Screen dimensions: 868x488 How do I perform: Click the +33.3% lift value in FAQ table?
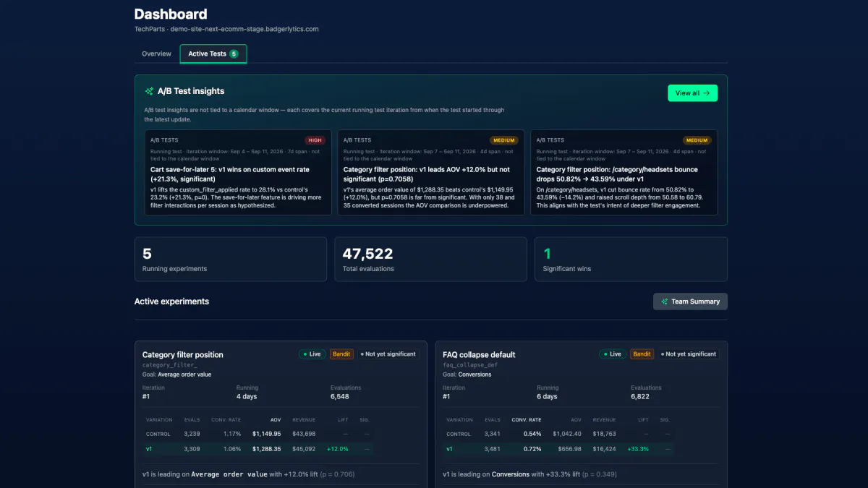click(638, 449)
